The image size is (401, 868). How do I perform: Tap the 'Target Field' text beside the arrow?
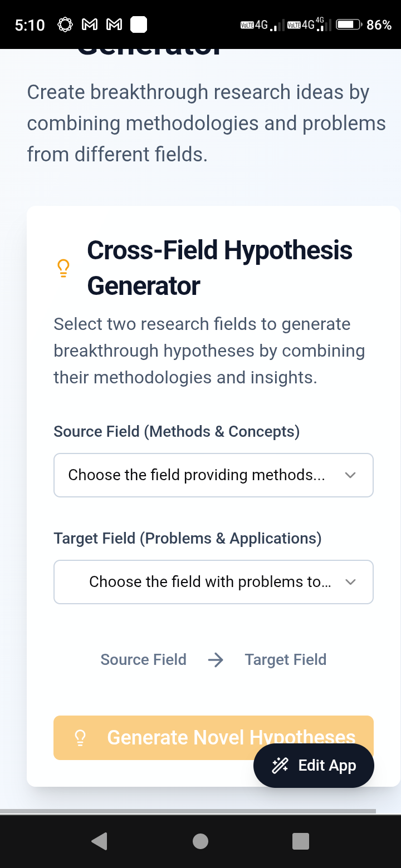point(286,660)
